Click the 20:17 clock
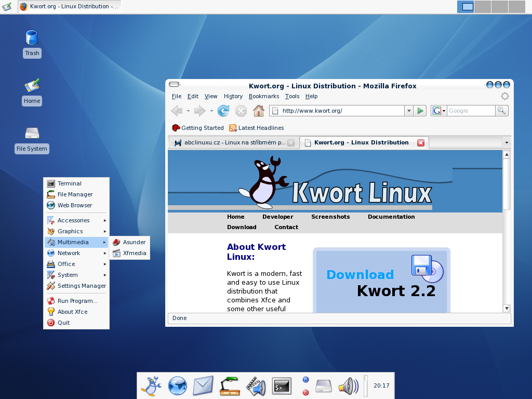The image size is (532, 399). pos(381,386)
